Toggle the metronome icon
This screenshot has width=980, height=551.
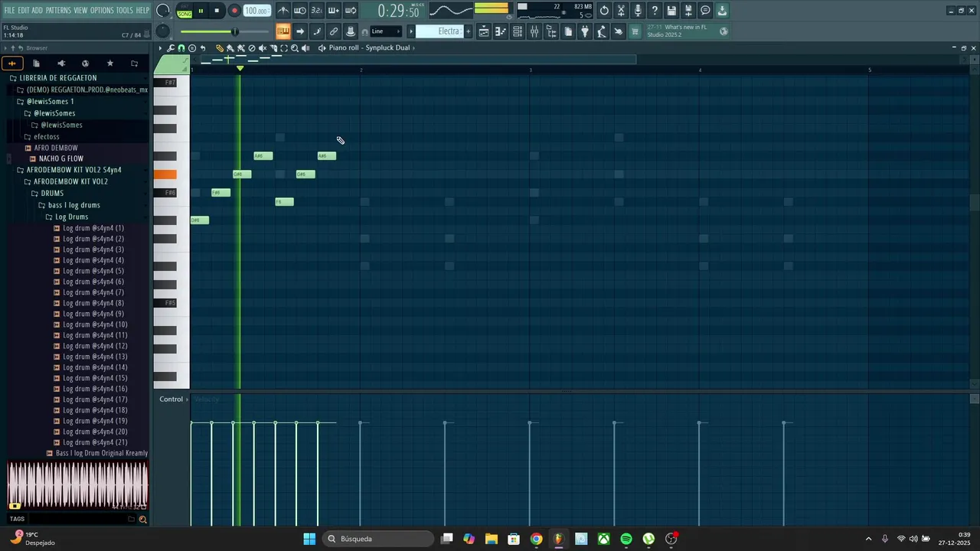283,11
